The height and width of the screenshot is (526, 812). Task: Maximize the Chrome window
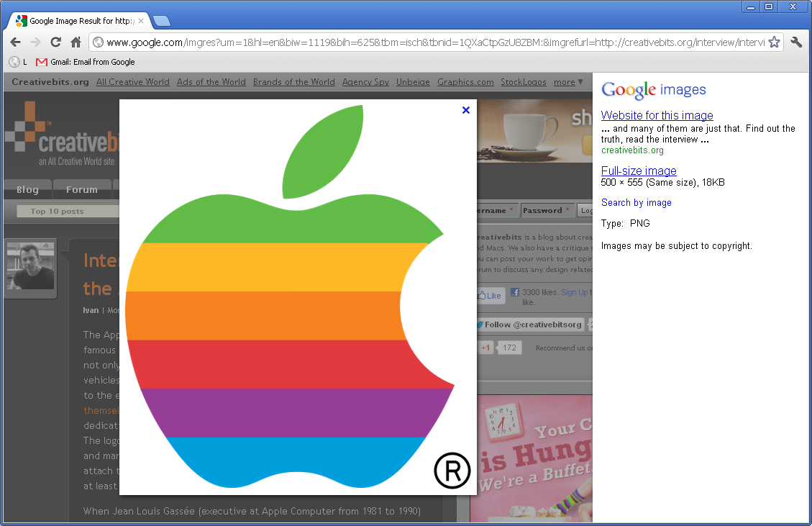pos(769,6)
